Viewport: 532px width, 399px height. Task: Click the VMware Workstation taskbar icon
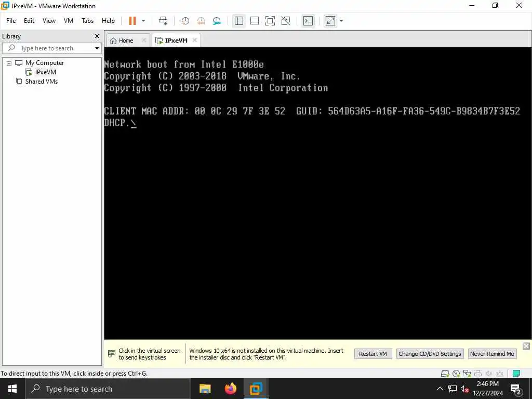click(256, 389)
